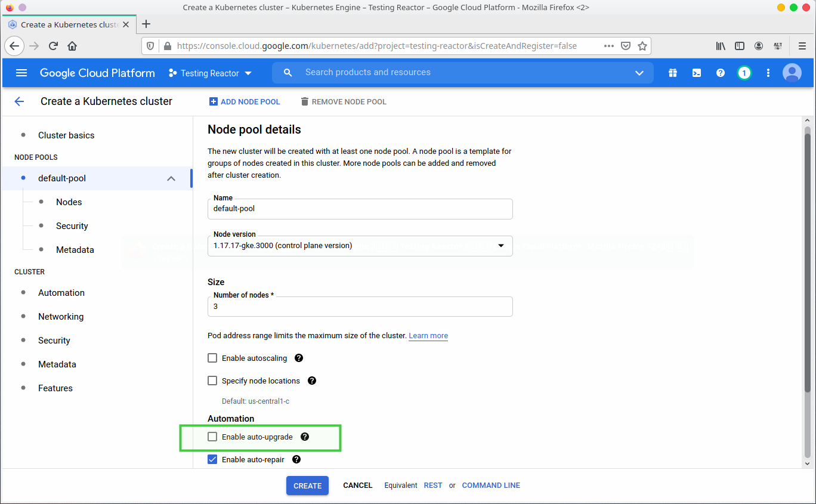Enable auto-upgrade checkbox

pos(212,437)
